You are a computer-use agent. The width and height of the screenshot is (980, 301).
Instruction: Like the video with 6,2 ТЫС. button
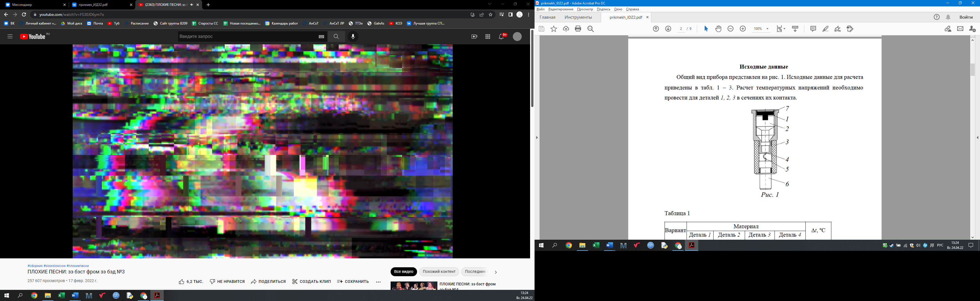pos(191,281)
